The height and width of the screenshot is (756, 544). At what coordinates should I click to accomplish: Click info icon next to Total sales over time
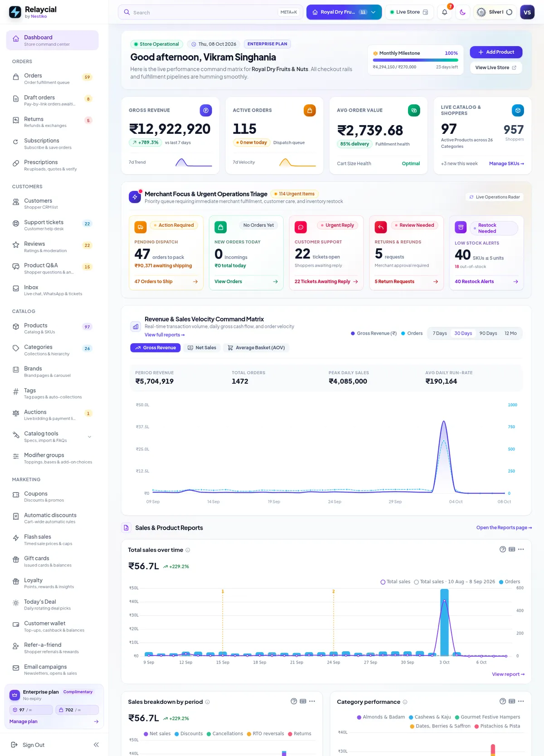(188, 550)
